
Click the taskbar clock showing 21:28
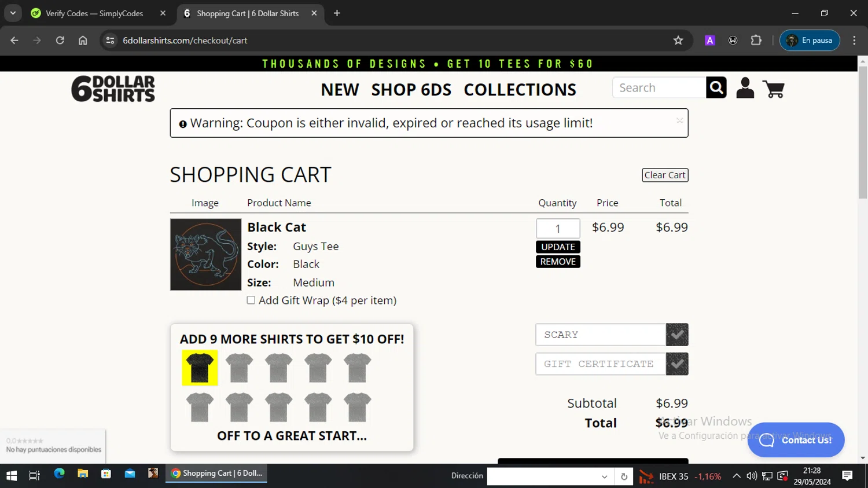pos(812,476)
